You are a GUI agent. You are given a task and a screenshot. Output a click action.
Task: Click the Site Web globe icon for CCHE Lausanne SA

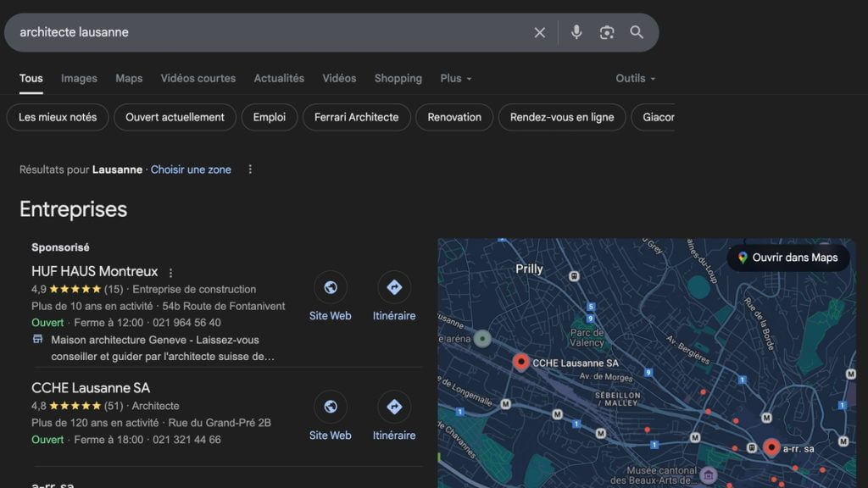pos(331,407)
